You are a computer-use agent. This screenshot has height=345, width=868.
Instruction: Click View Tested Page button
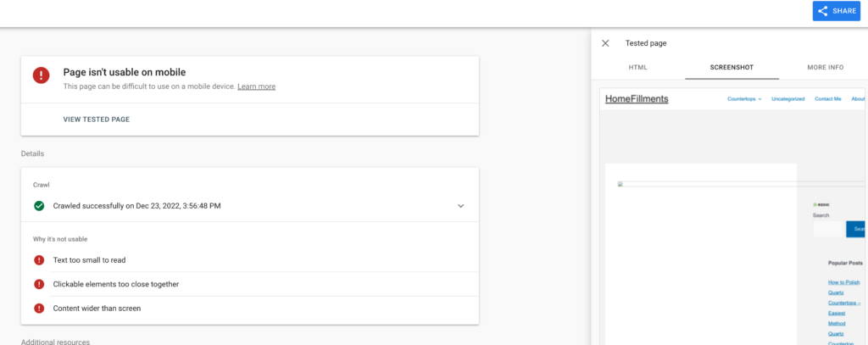point(97,120)
